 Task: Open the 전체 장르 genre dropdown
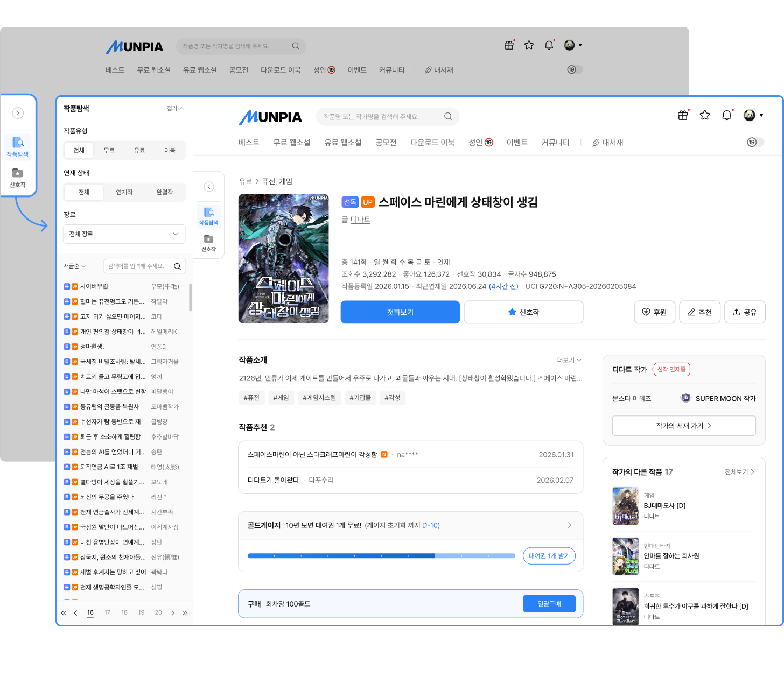tap(124, 234)
